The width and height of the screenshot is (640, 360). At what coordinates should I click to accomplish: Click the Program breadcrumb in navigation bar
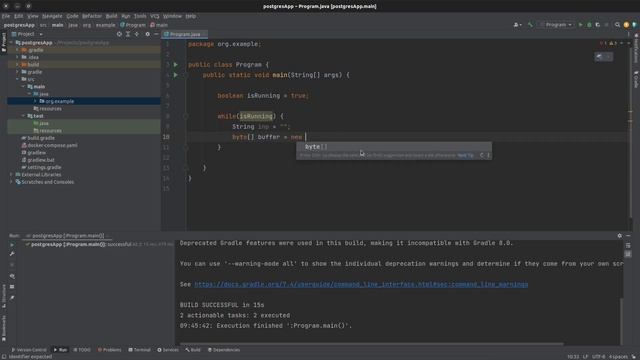click(x=133, y=25)
